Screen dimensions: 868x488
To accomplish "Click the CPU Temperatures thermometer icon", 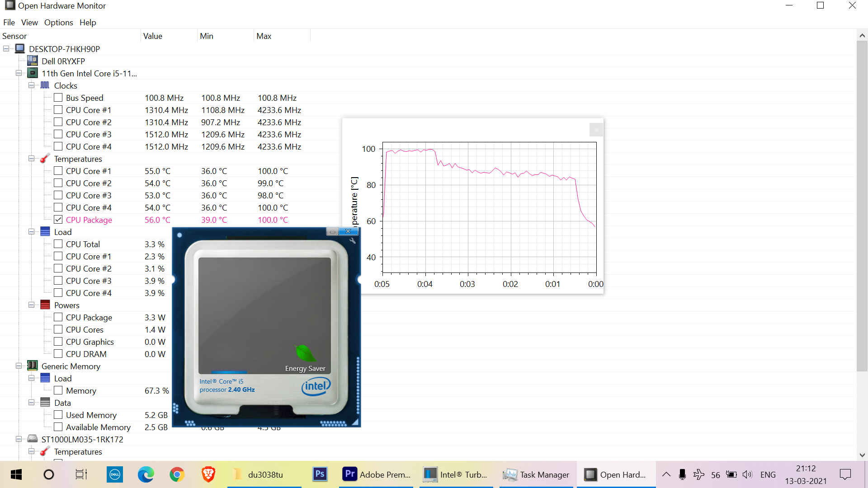I will 45,158.
